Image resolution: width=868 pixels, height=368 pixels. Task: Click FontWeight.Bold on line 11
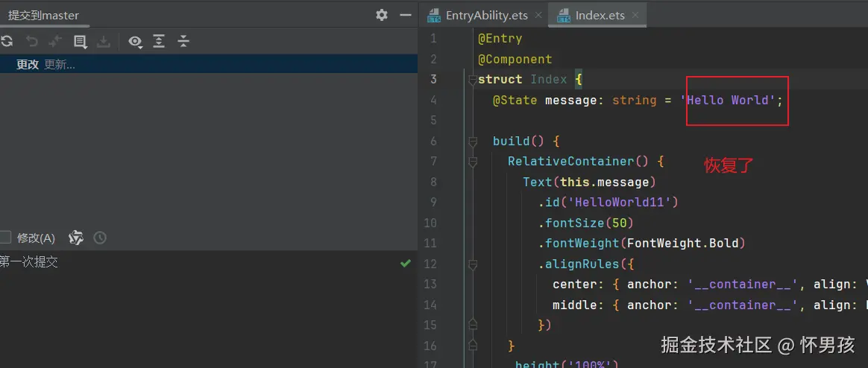(682, 244)
